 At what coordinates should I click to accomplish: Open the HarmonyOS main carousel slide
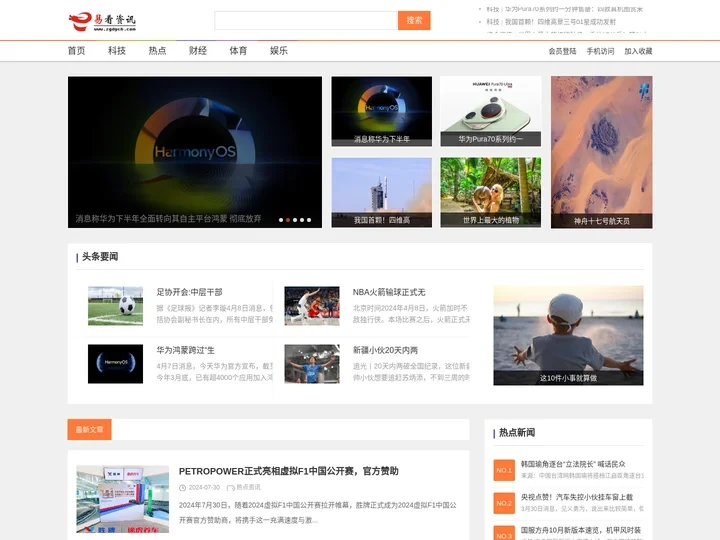pyautogui.click(x=195, y=152)
